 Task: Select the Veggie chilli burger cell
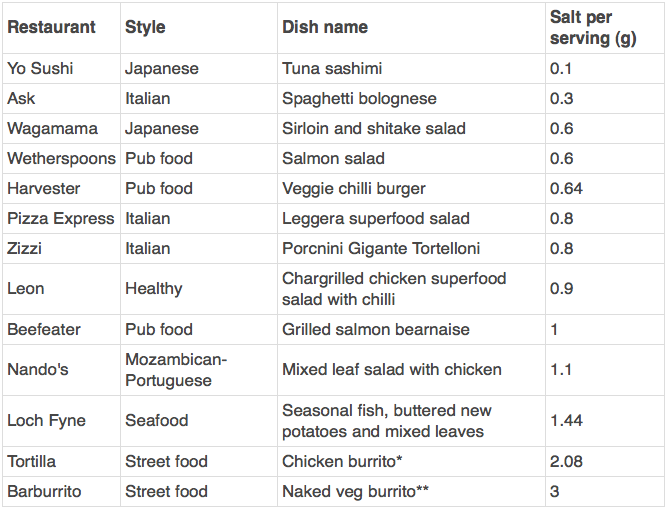pyautogui.click(x=411, y=188)
